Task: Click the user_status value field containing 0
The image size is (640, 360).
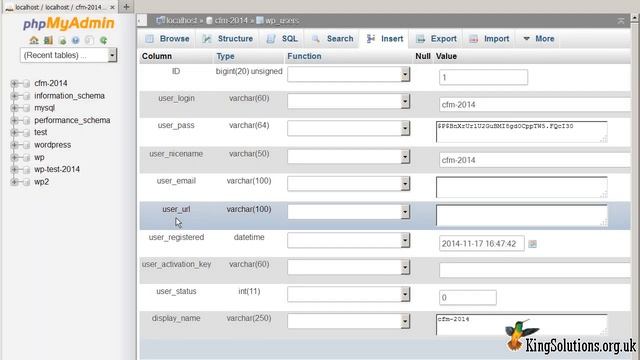Action: pos(468,298)
